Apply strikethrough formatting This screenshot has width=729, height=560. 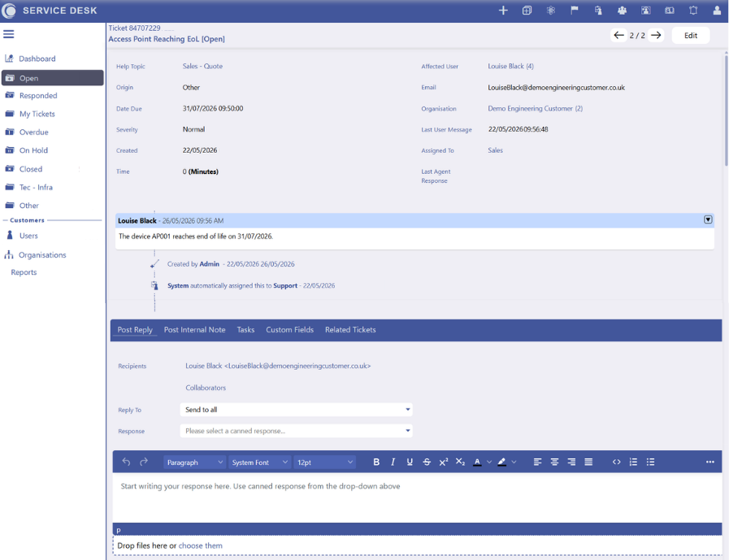(427, 462)
